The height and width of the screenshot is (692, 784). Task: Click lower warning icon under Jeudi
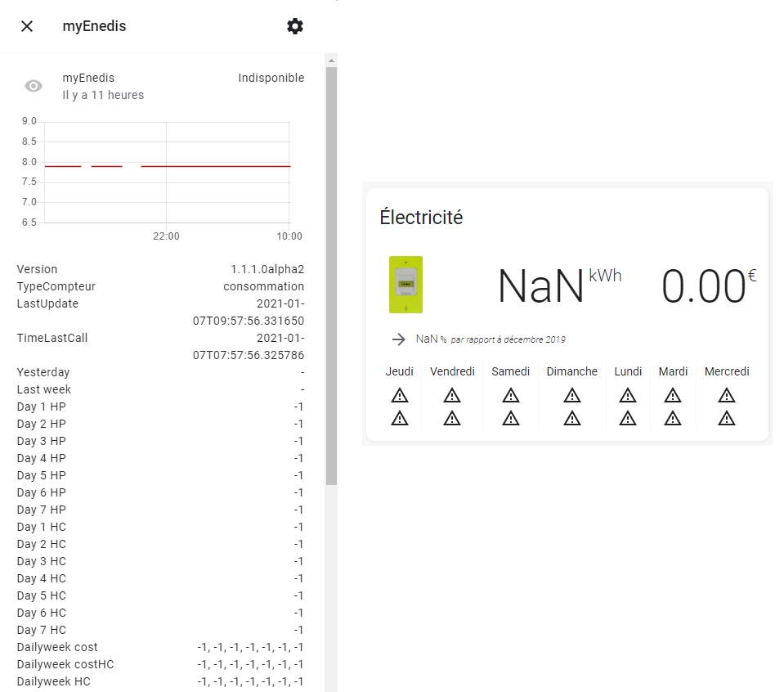pos(400,418)
